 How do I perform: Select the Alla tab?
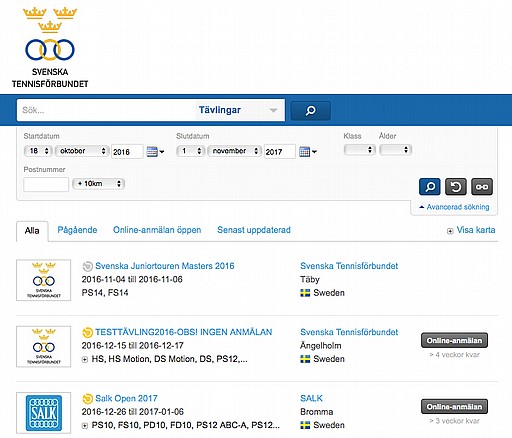pos(32,231)
